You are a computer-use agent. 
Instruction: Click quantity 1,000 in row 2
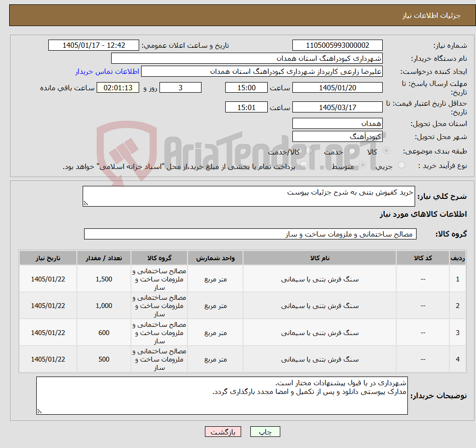tap(104, 306)
